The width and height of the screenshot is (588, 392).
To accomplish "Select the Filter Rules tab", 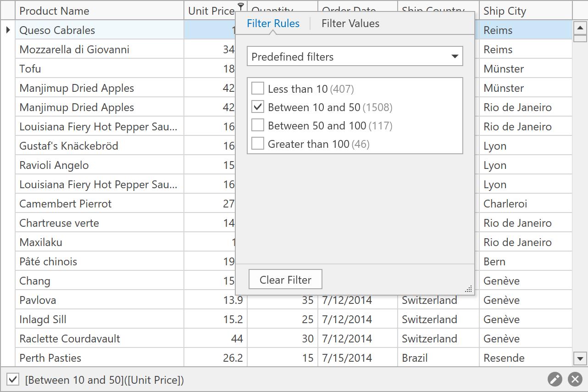I will [273, 23].
